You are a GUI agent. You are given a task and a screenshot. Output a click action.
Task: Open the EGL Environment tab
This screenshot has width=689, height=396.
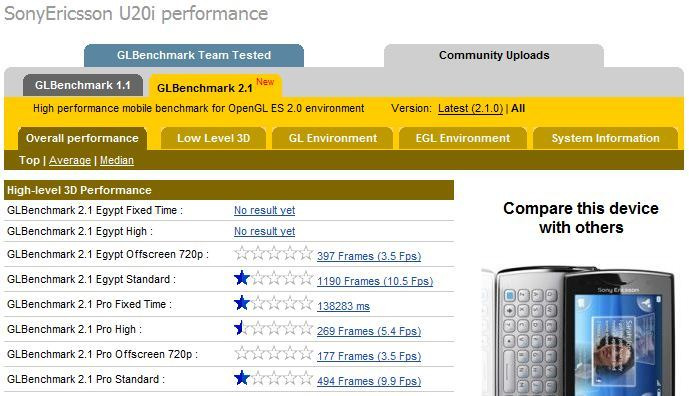[463, 138]
